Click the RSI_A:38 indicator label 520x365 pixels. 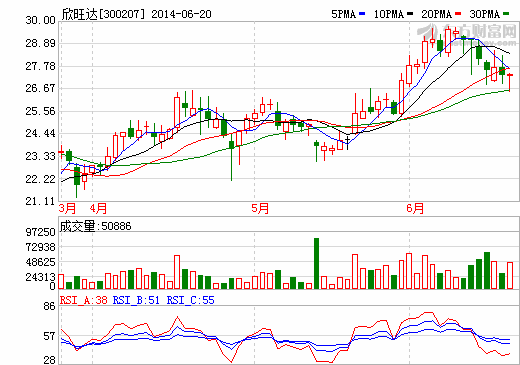pos(84,300)
